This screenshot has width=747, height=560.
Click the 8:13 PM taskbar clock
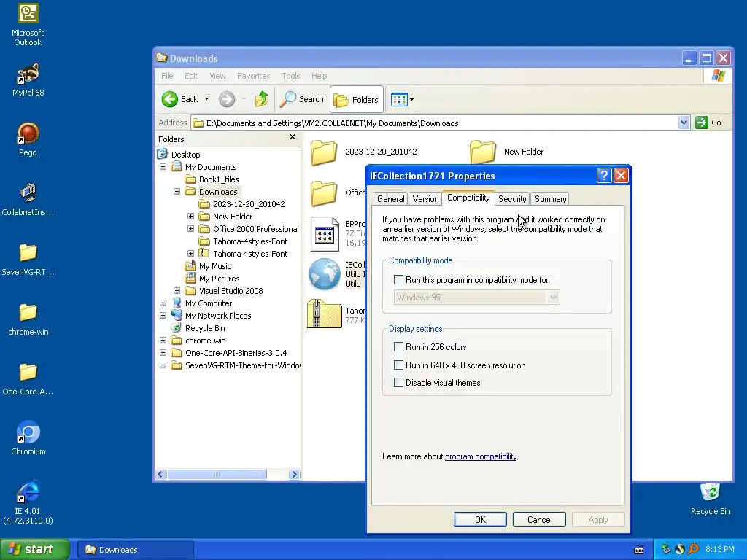click(x=719, y=549)
